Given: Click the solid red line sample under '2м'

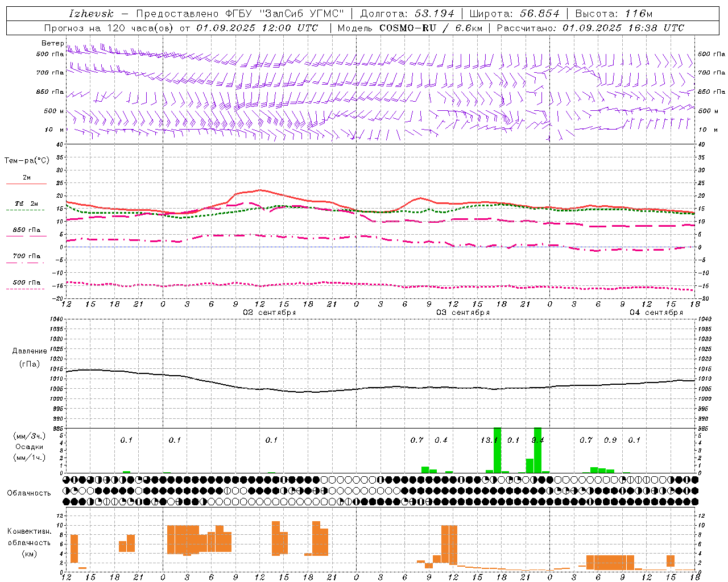Looking at the screenshot, I should click(26, 184).
